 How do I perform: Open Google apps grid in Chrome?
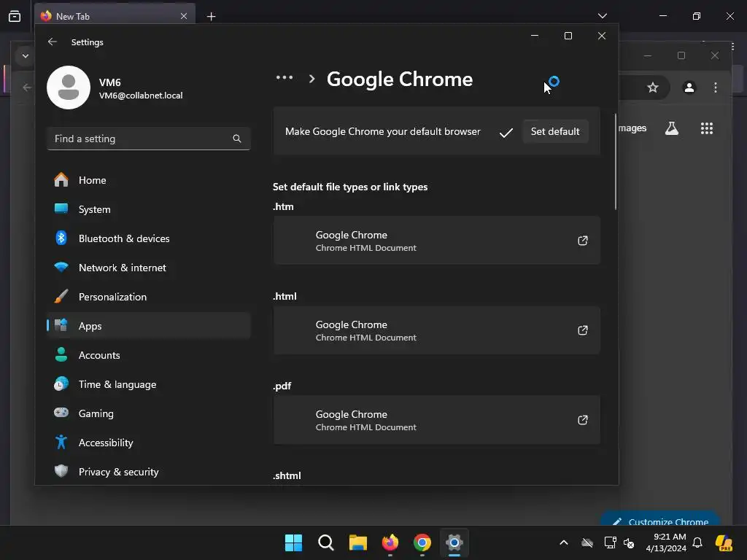(x=706, y=128)
